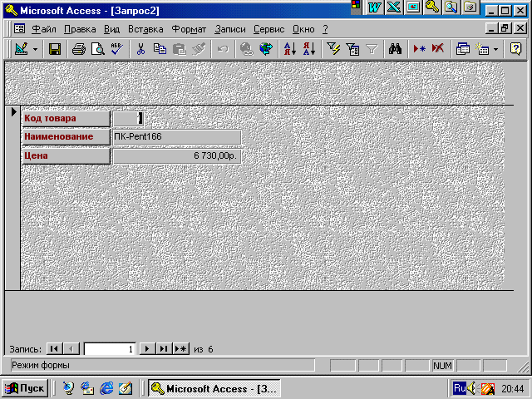Click the record number box
This screenshot has width=532, height=399.
pyautogui.click(x=110, y=349)
